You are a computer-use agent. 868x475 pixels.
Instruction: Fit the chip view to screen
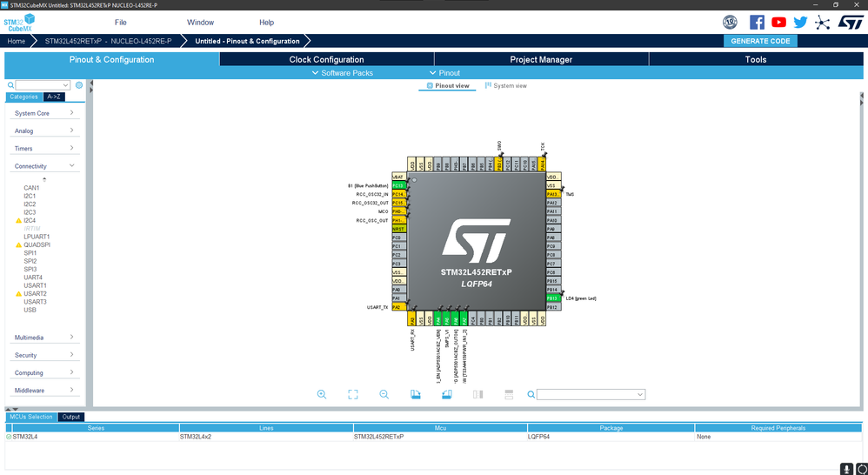pyautogui.click(x=352, y=394)
